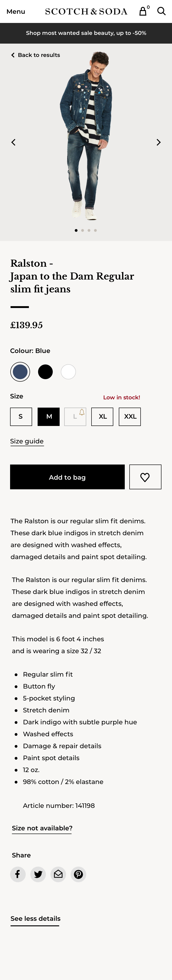172x980 pixels.
Task: Share via email envelope icon
Action: coord(58,874)
